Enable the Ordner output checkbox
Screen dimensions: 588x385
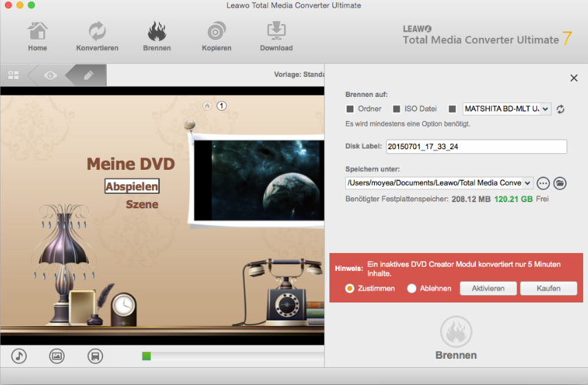click(x=350, y=109)
